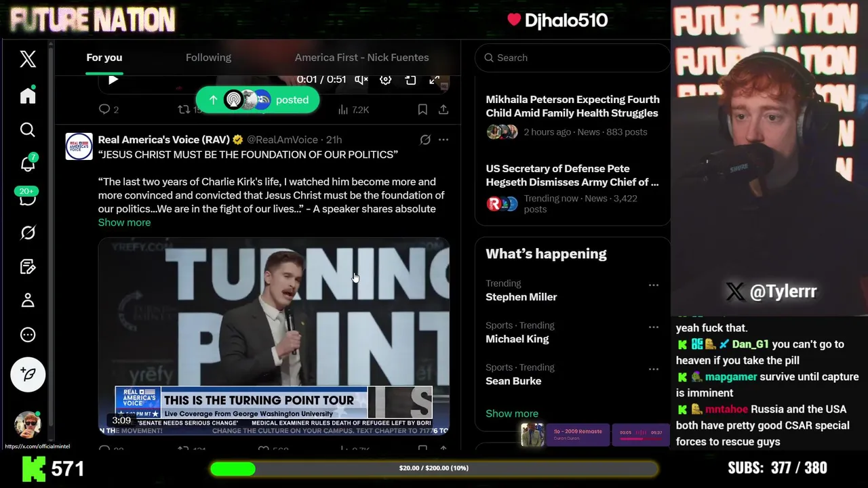Image resolution: width=868 pixels, height=488 pixels.
Task: Open Pete Hegseth news headline
Action: coord(572,176)
